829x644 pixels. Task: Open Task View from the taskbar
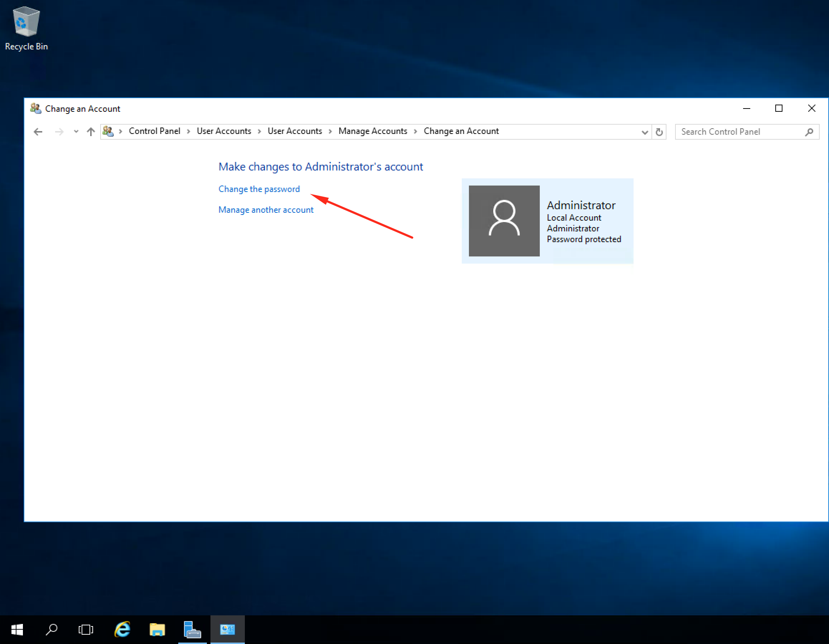86,629
